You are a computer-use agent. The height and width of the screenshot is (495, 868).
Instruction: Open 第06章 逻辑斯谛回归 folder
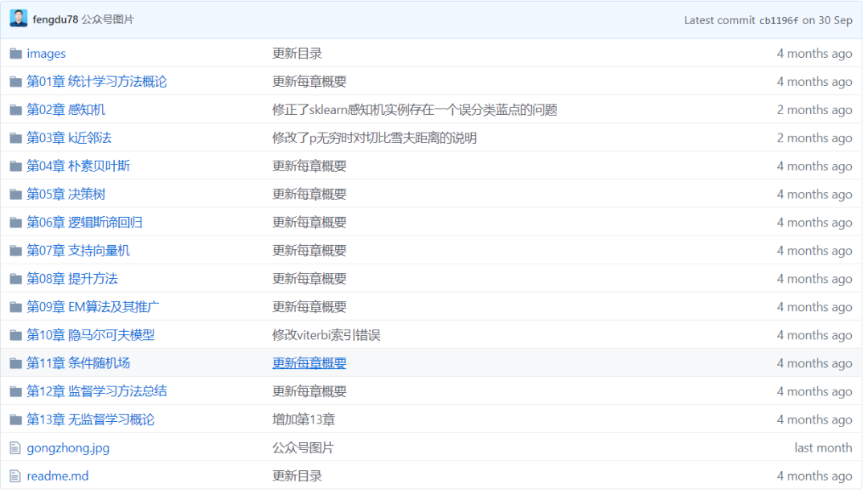[84, 223]
